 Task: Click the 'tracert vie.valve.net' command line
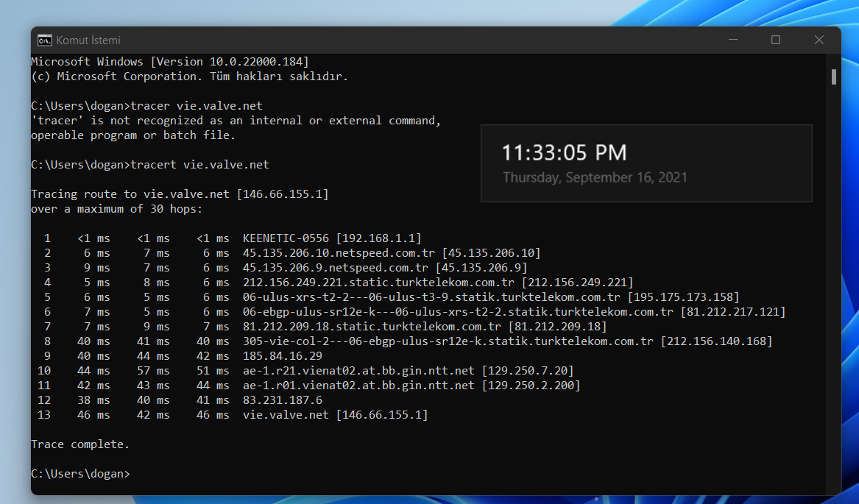(x=150, y=164)
